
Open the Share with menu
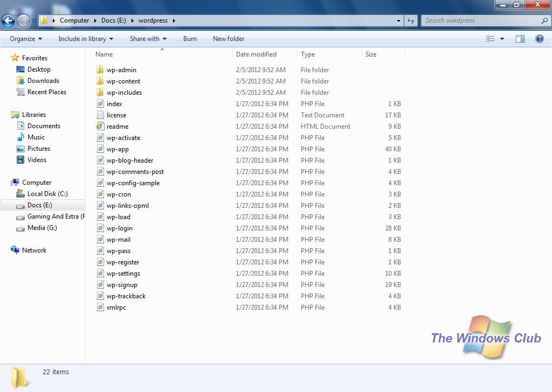[x=148, y=39]
